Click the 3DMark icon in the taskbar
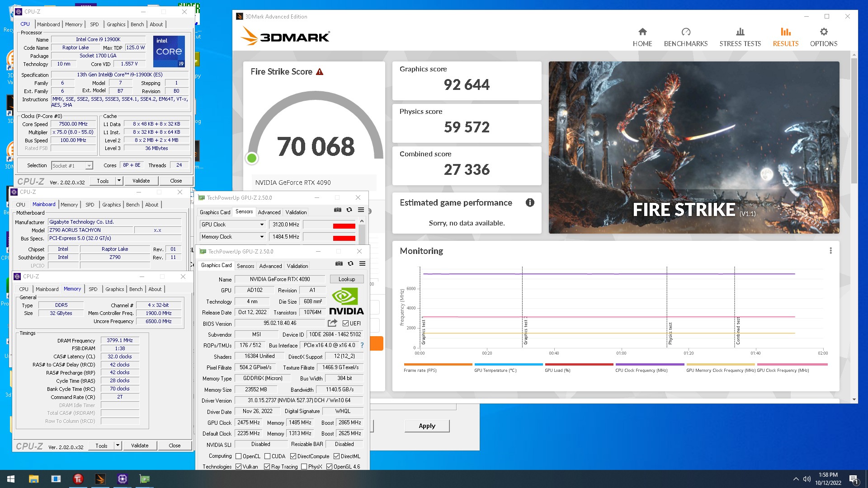Screen dimensions: 868x488 click(100, 479)
